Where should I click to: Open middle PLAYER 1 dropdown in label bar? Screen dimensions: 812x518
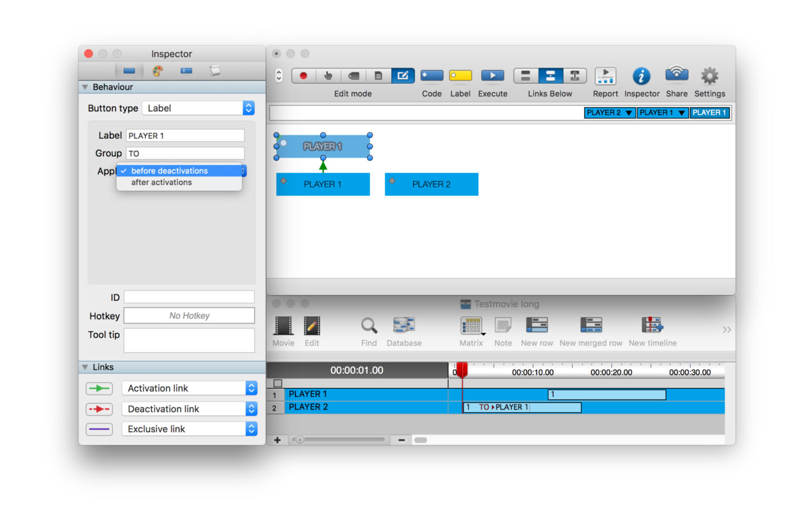663,113
